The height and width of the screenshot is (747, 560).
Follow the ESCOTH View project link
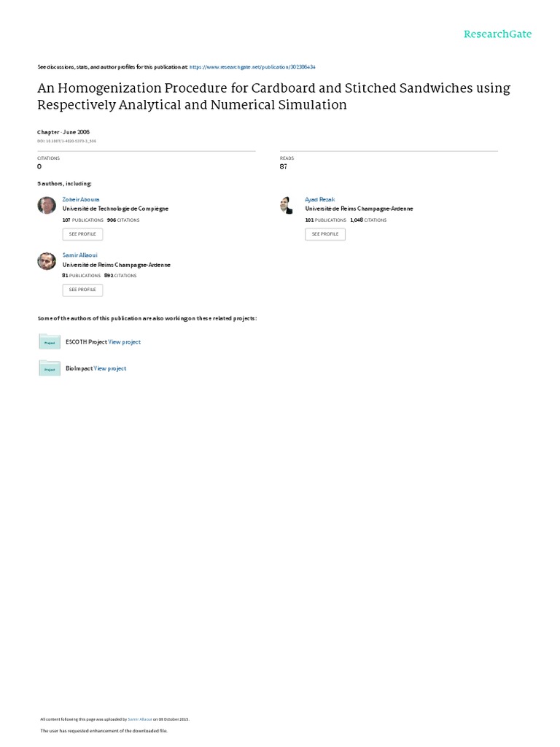(x=125, y=342)
